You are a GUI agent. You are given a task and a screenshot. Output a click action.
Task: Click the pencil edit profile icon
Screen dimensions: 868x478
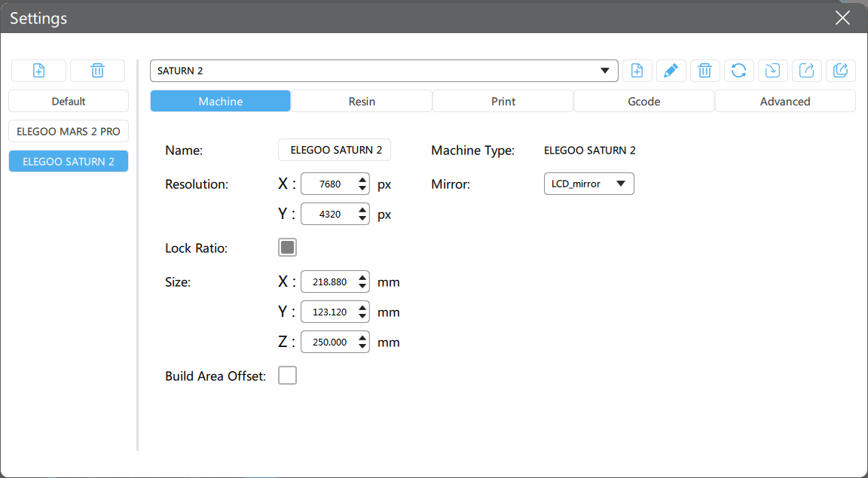[x=671, y=71]
